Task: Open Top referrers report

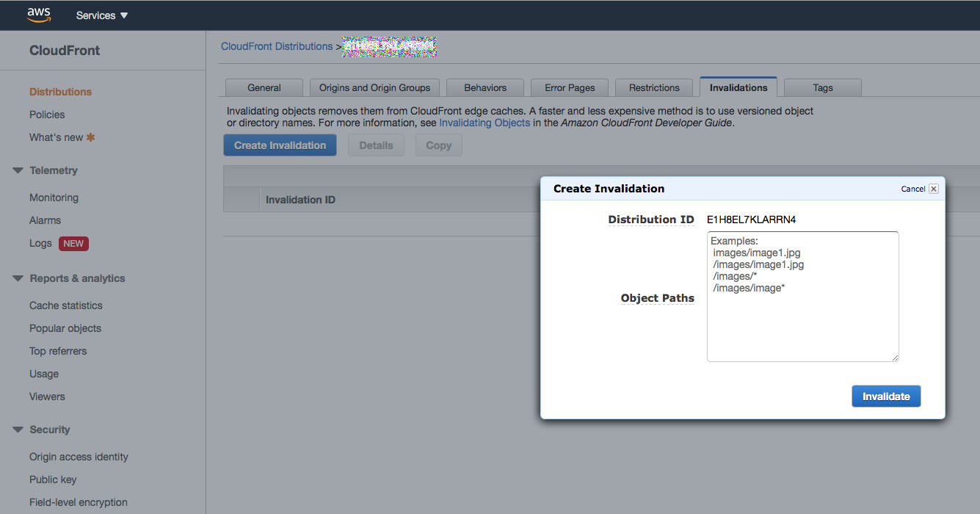Action: (x=58, y=351)
